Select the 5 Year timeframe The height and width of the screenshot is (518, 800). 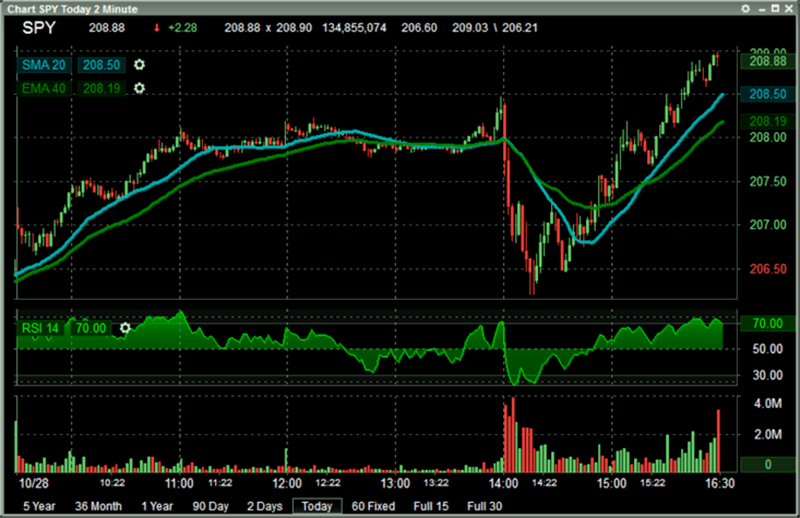pos(39,506)
